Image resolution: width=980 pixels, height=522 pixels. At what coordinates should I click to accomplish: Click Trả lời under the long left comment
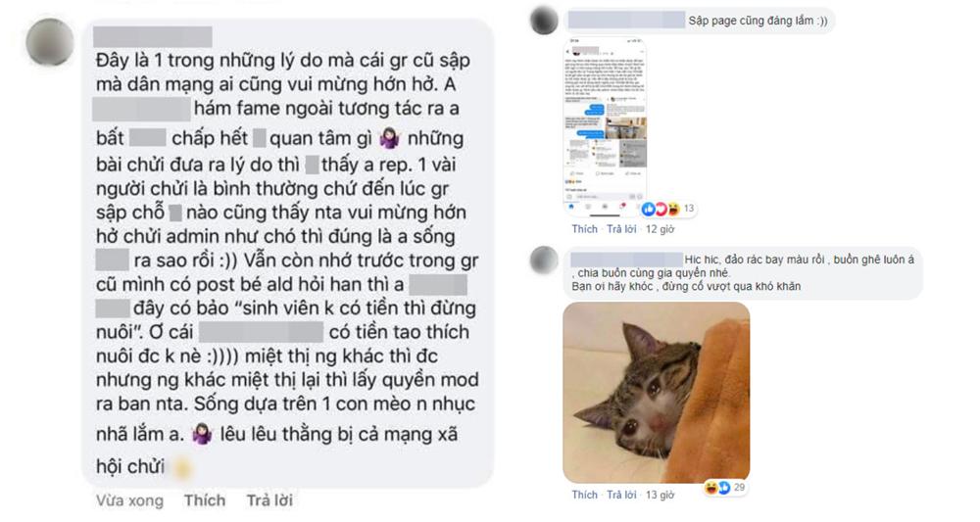tap(269, 500)
